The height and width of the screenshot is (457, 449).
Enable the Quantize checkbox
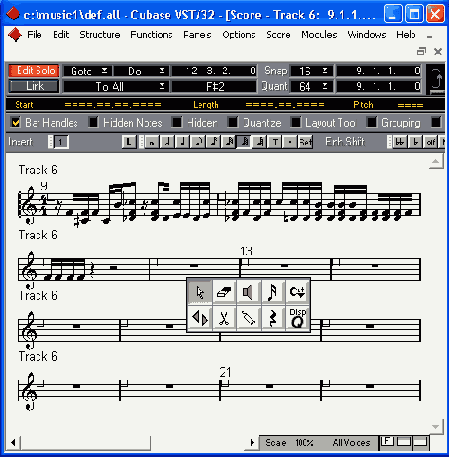coord(232,122)
